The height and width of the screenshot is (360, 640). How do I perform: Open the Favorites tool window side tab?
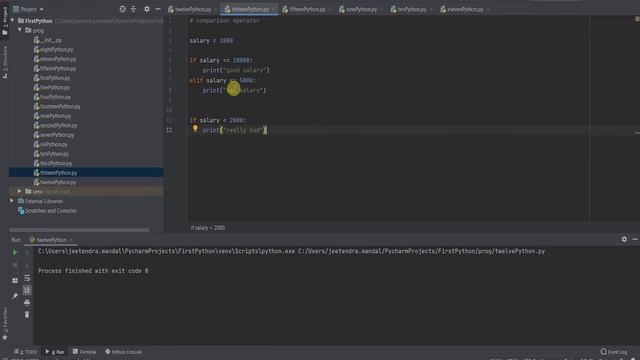click(4, 323)
